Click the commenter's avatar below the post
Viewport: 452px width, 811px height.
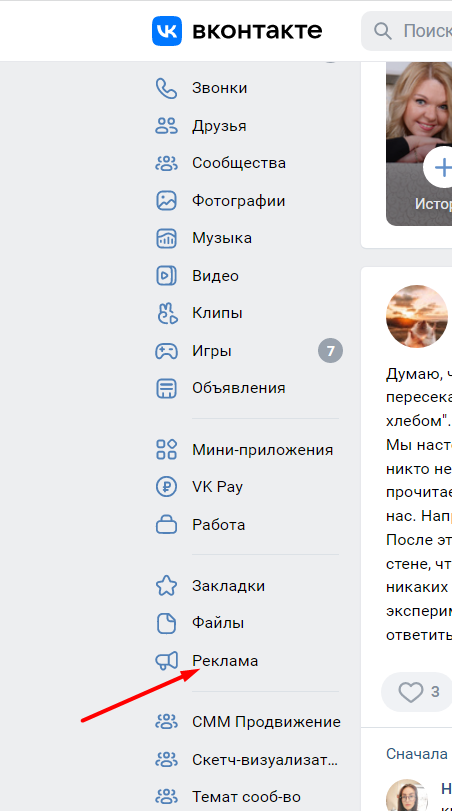(x=407, y=795)
